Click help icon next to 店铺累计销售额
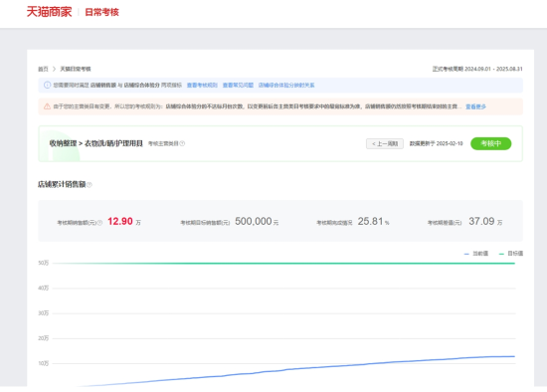 [x=89, y=185]
